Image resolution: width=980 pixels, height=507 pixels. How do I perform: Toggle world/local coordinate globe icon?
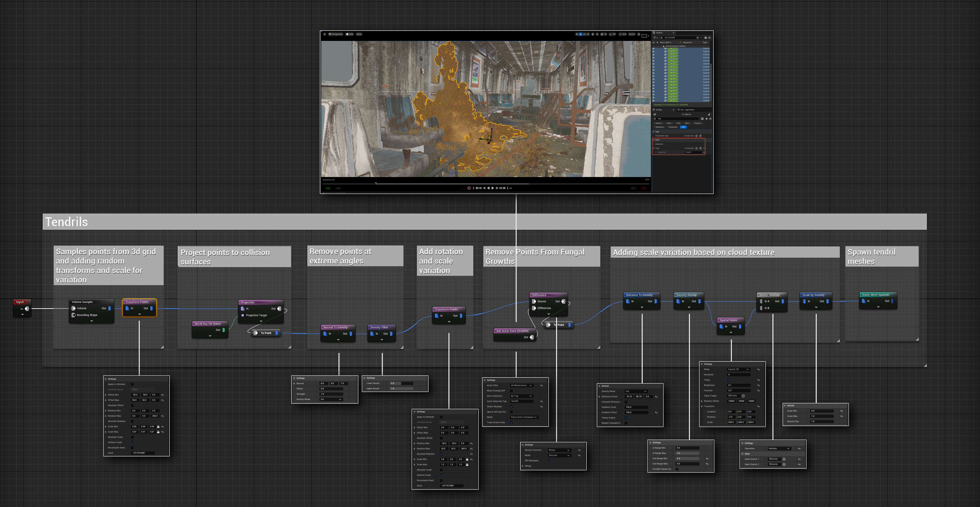[593, 34]
